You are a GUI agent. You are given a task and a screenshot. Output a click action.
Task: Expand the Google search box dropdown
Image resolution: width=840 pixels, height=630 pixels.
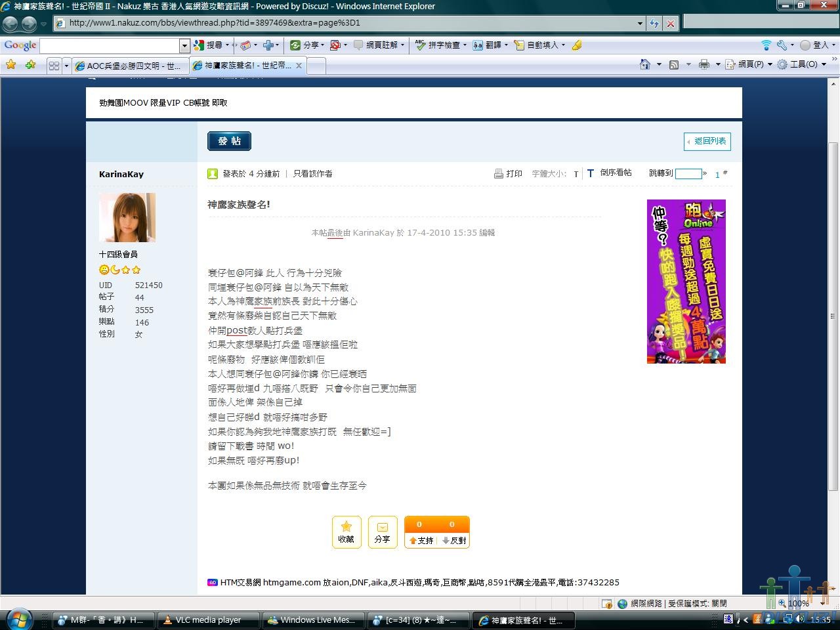coord(184,45)
